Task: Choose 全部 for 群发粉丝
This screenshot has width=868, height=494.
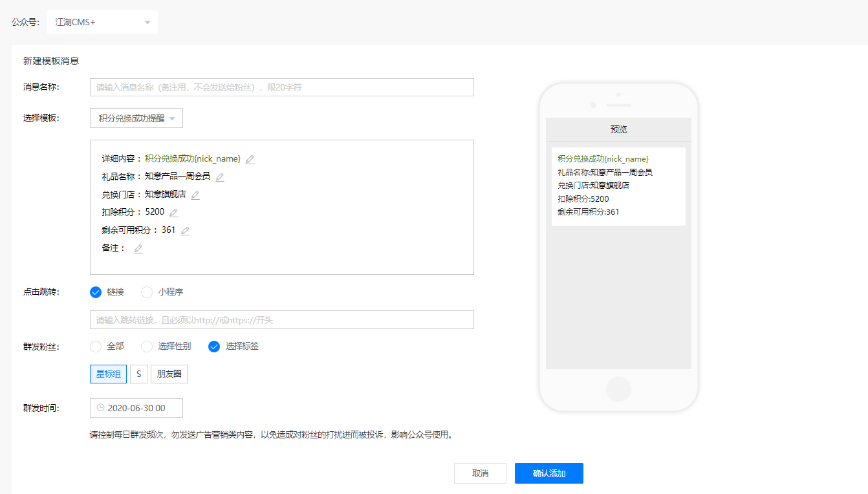Action: [96, 347]
